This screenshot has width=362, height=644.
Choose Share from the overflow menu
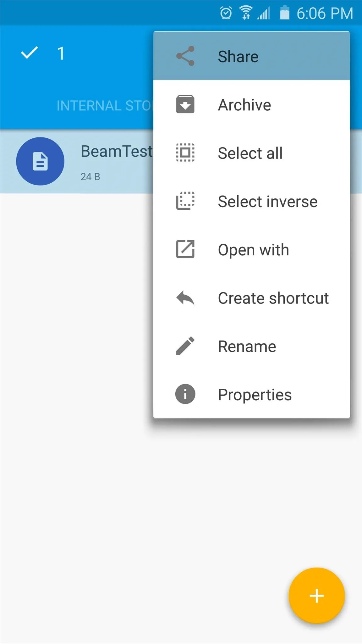tap(252, 56)
